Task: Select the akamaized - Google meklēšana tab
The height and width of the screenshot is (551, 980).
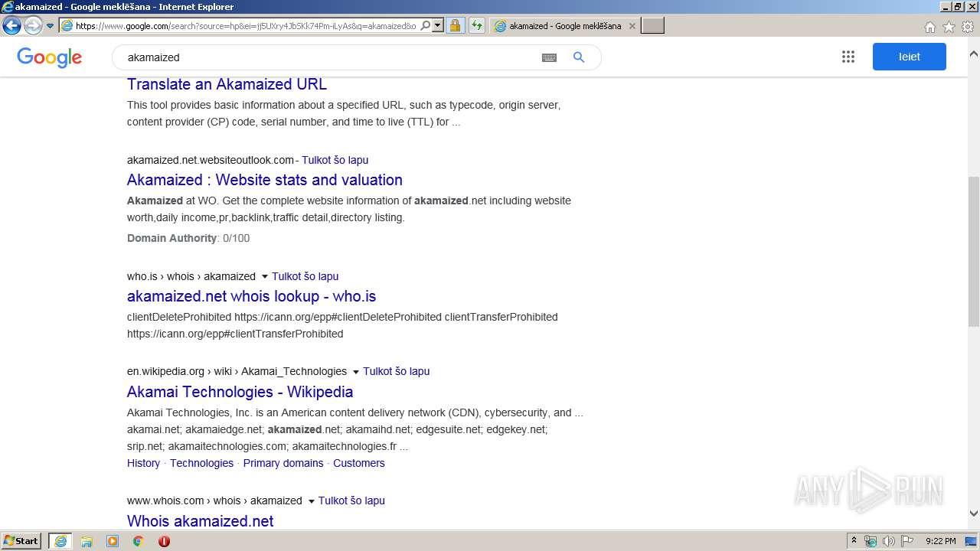Action: coord(565,25)
